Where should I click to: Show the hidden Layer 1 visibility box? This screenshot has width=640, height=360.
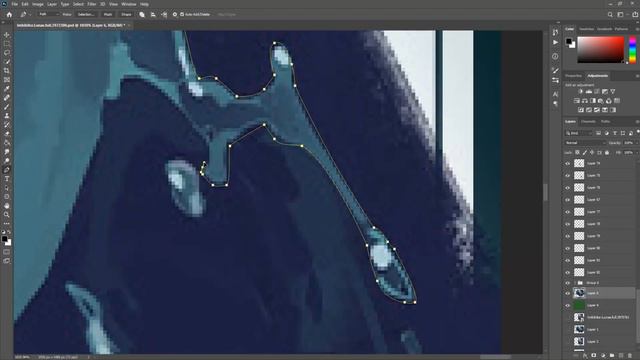pyautogui.click(x=567, y=329)
